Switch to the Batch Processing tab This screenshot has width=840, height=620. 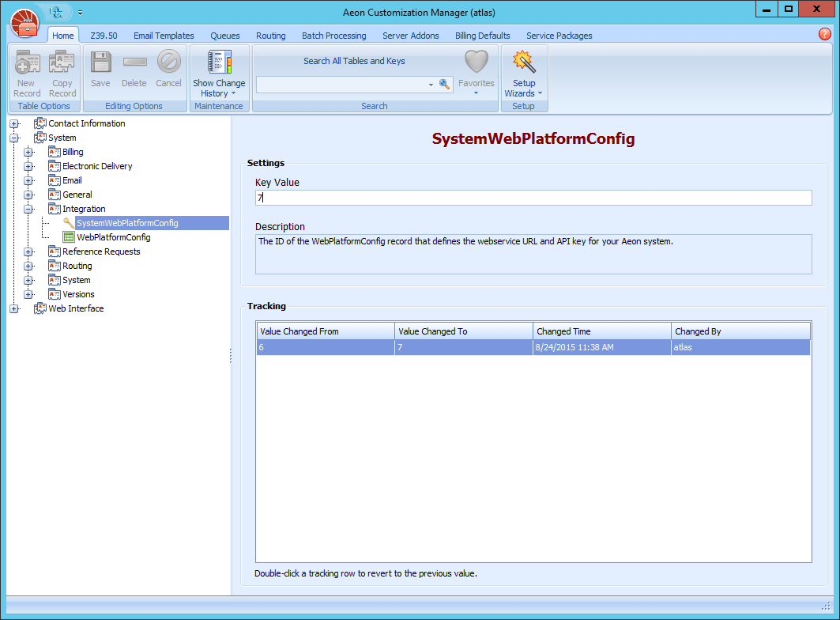[x=333, y=35]
